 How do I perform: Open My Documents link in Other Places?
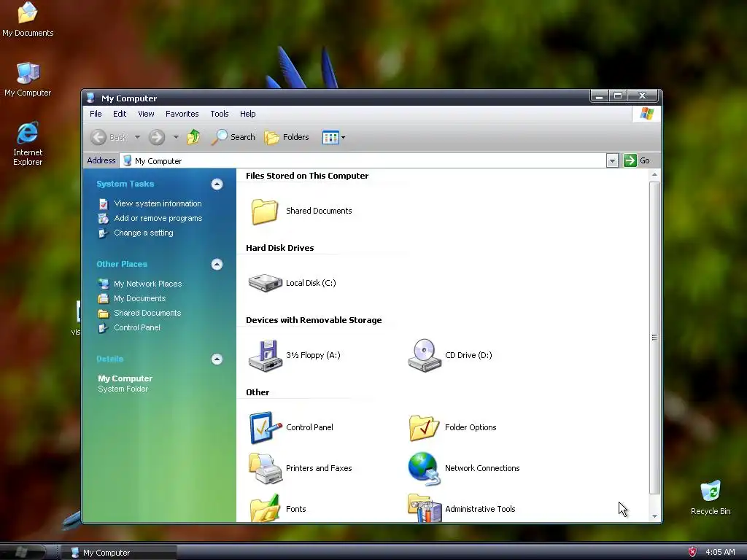coord(139,298)
